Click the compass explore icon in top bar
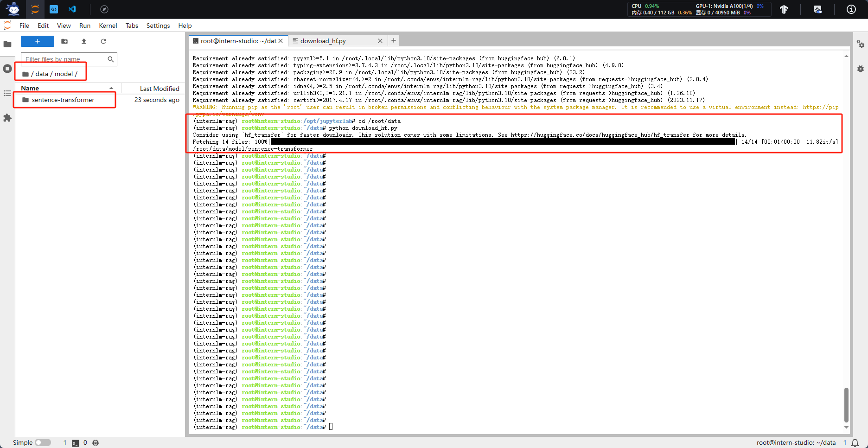Screen dimensions: 868x448 tap(104, 9)
